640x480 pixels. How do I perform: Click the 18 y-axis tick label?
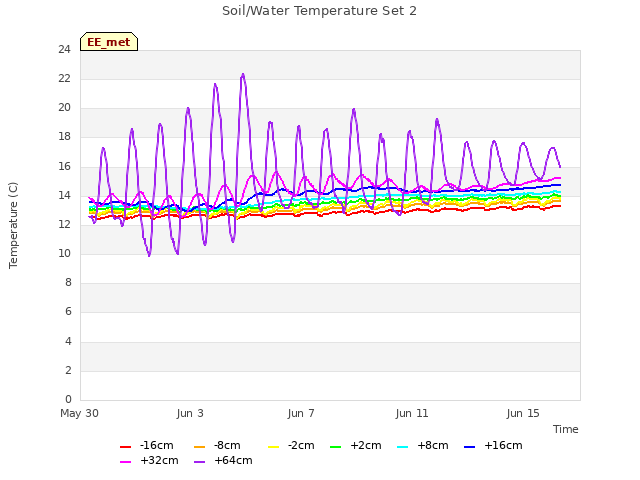click(x=64, y=137)
